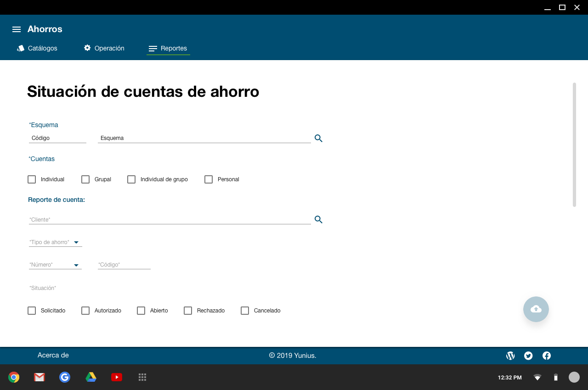
Task: Check the Individual account checkbox
Action: [x=32, y=179]
